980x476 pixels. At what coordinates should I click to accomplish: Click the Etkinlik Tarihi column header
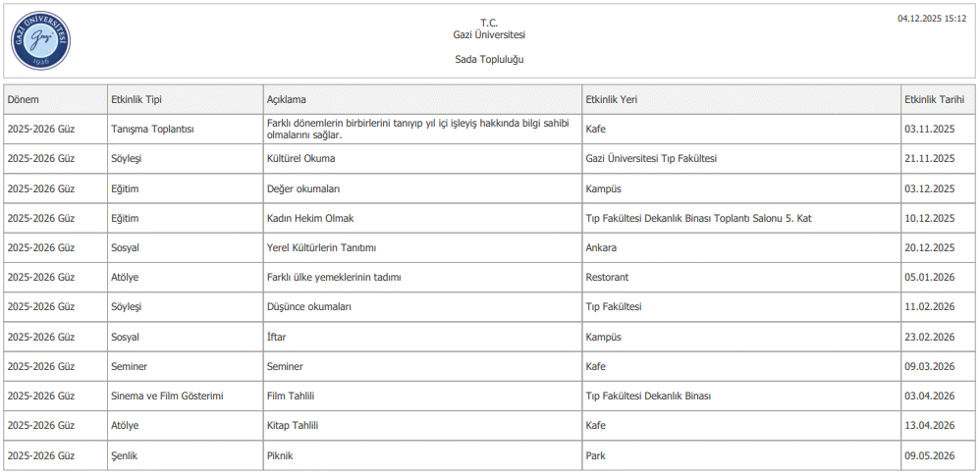pyautogui.click(x=934, y=99)
